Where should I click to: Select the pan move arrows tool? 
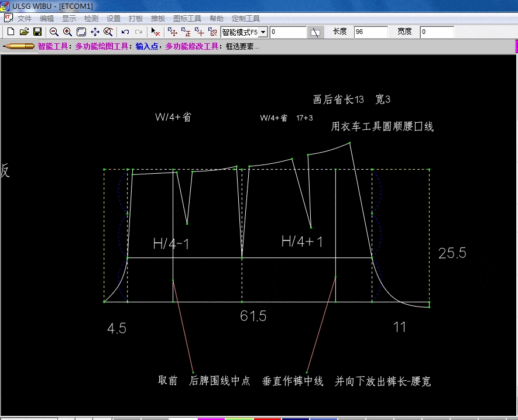[95, 32]
